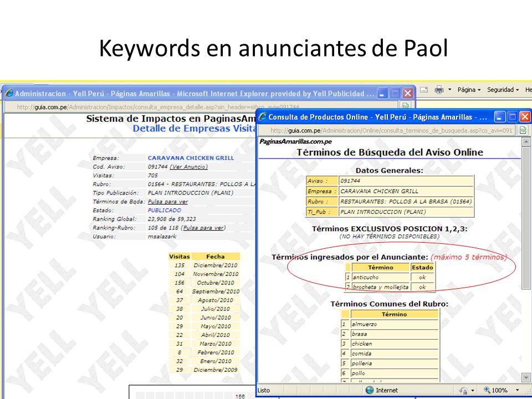Minimize the Consulta de Productos Online window
The width and height of the screenshot is (532, 399).
[x=499, y=117]
